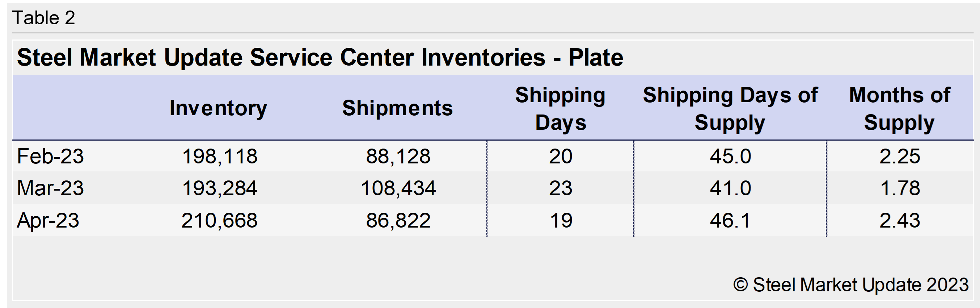This screenshot has height=308, width=980.
Task: Select the Shipments column header
Action: 398,108
